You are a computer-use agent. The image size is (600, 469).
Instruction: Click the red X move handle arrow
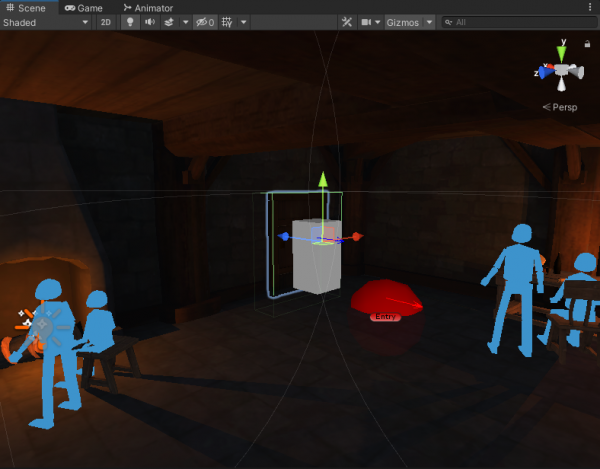357,237
